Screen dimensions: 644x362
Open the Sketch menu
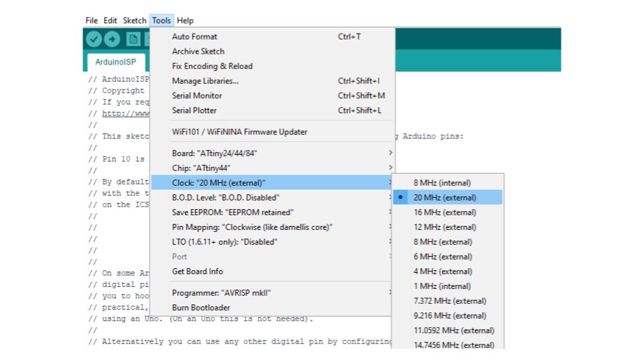(135, 21)
